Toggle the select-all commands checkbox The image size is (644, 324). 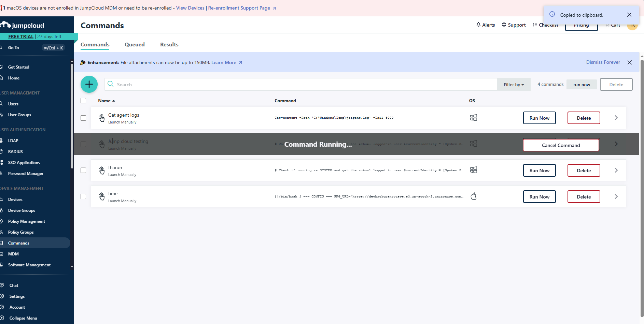pos(83,101)
